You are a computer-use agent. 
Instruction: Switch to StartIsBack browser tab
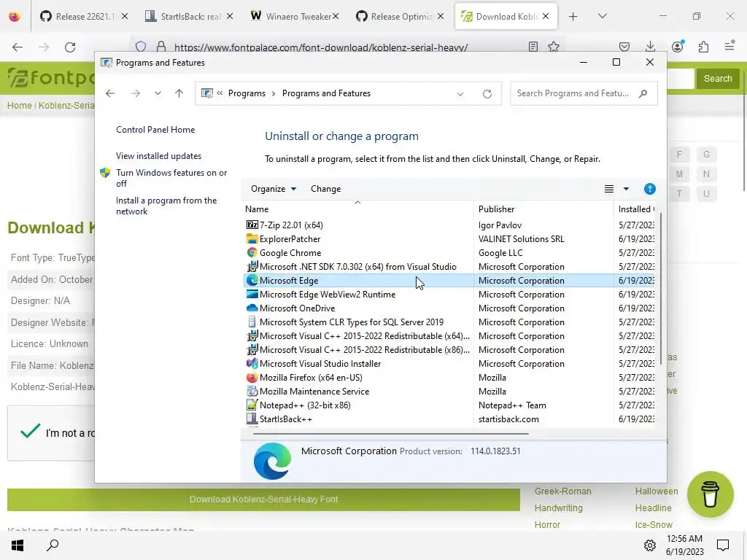coord(189,17)
